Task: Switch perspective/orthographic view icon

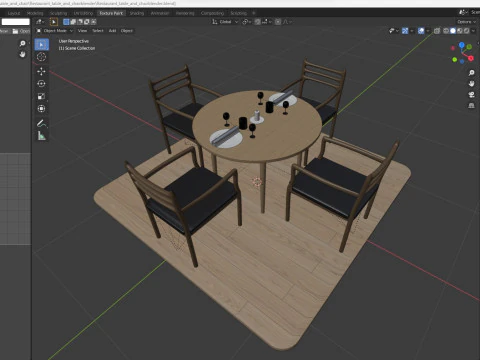Action: pos(471,106)
